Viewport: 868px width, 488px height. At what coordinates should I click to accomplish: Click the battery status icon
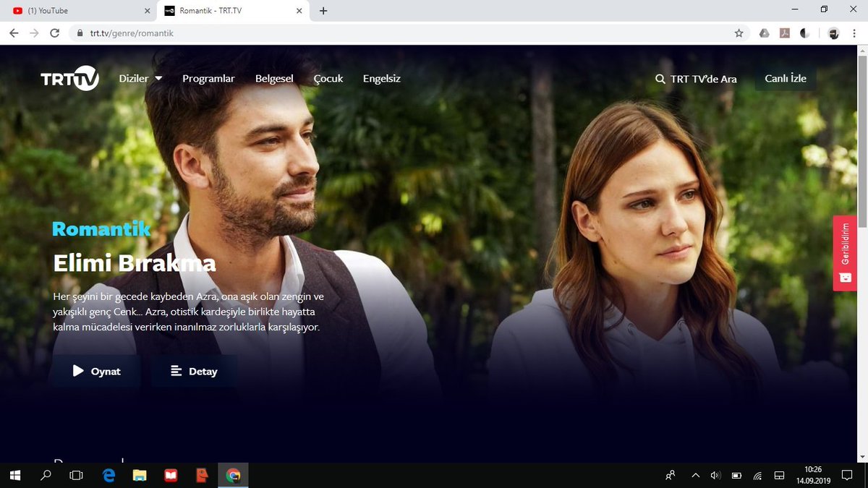click(x=736, y=475)
